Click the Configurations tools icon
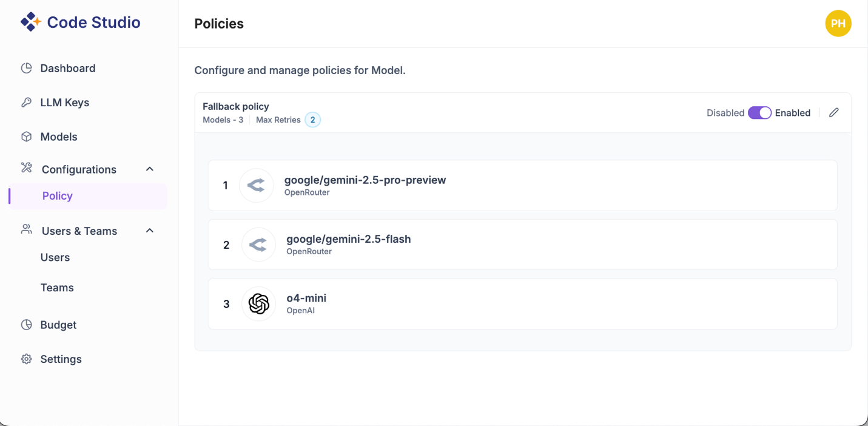Screen dimensions: 868x426 [27, 169]
